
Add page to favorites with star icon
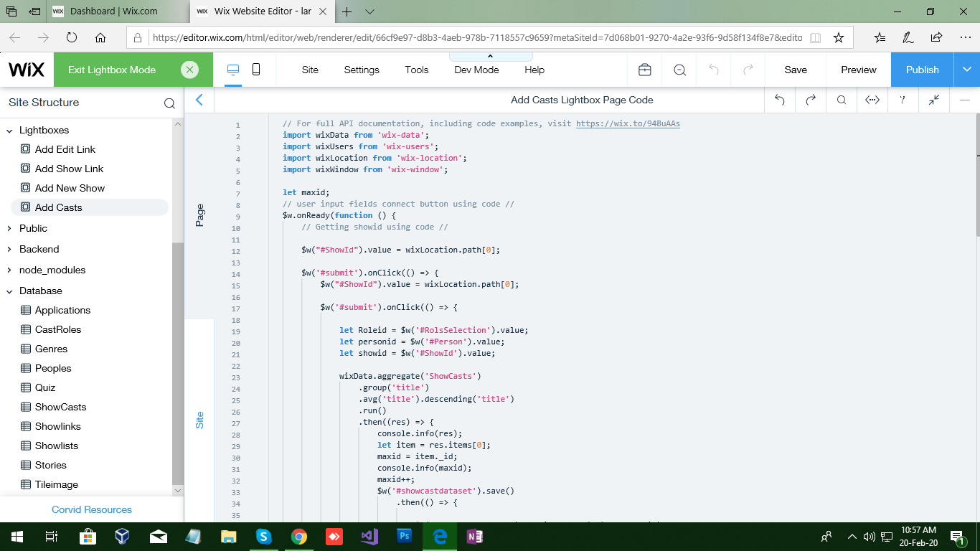pyautogui.click(x=838, y=37)
